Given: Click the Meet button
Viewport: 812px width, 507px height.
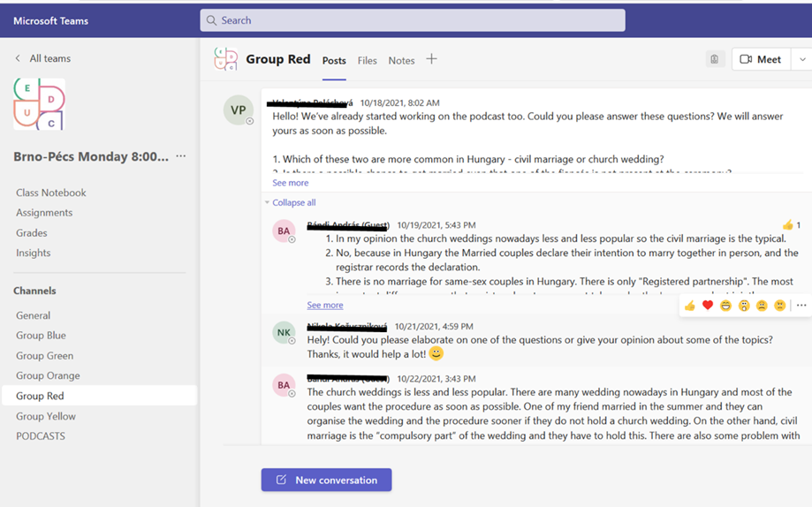Looking at the screenshot, I should [x=760, y=59].
